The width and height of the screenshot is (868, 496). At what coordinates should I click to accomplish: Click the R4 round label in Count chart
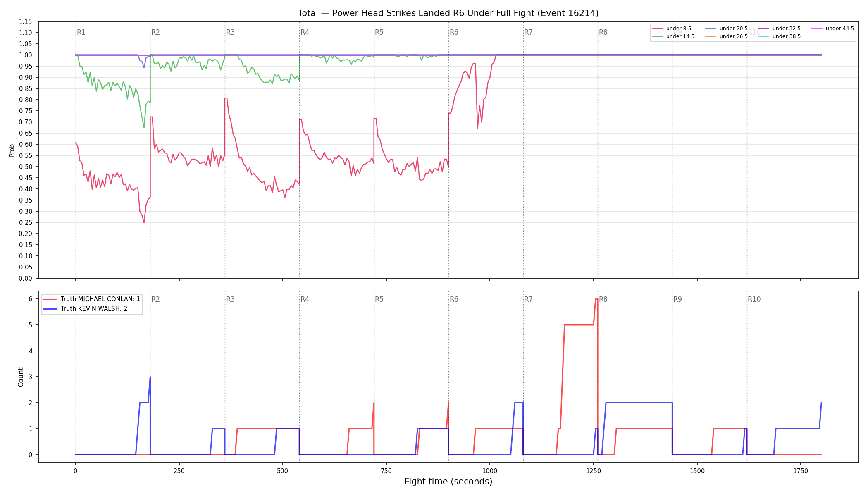(305, 299)
